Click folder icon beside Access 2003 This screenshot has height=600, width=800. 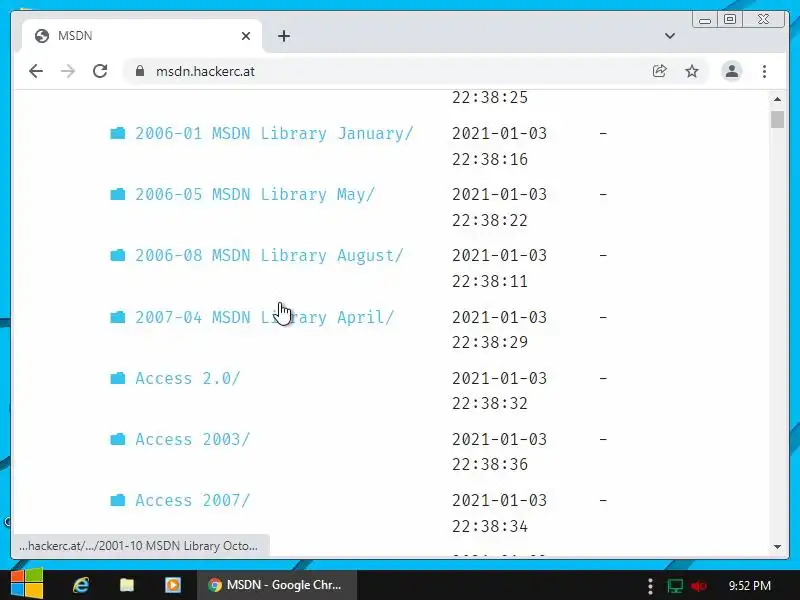coord(118,439)
